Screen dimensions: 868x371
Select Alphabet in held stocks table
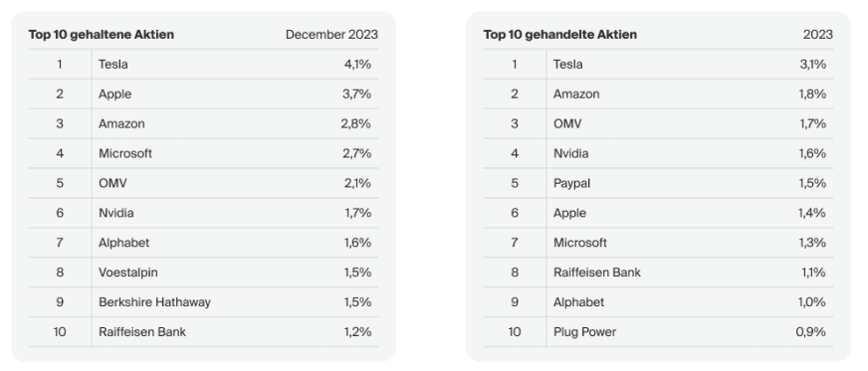[x=124, y=243]
